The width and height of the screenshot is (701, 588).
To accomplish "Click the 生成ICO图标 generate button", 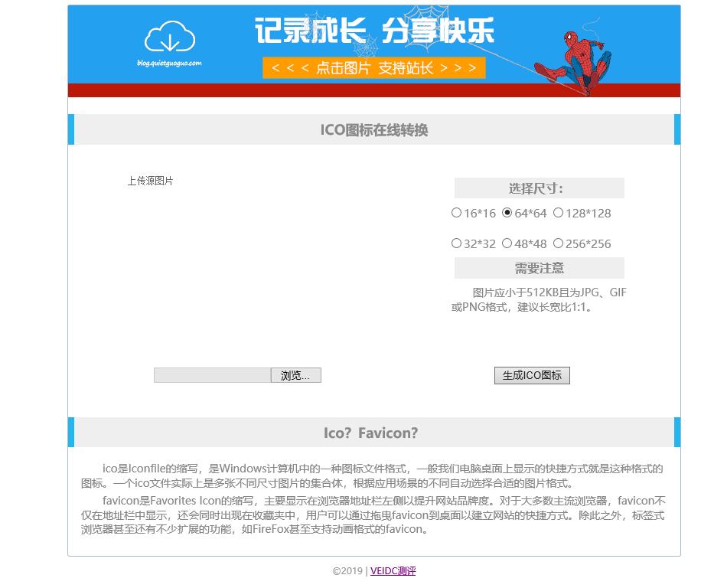I will (532, 375).
